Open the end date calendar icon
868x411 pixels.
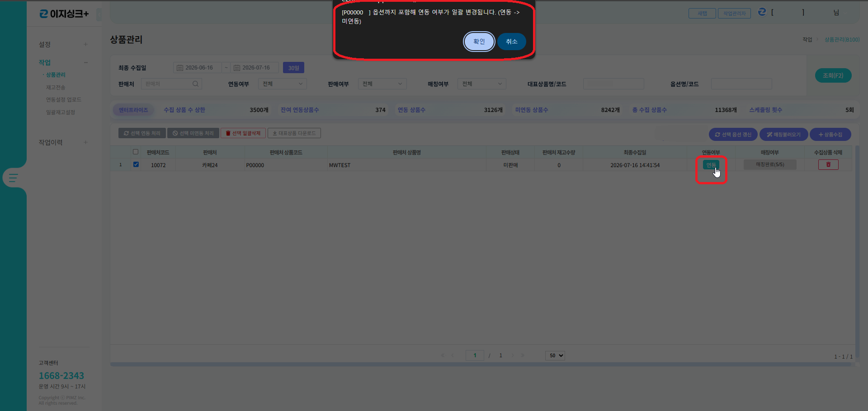[237, 68]
